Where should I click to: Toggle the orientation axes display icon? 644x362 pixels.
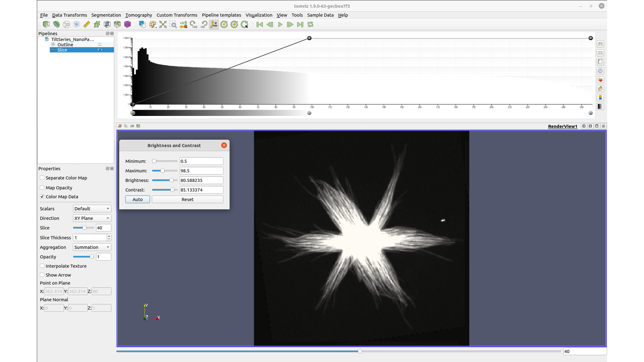pyautogui.click(x=214, y=24)
